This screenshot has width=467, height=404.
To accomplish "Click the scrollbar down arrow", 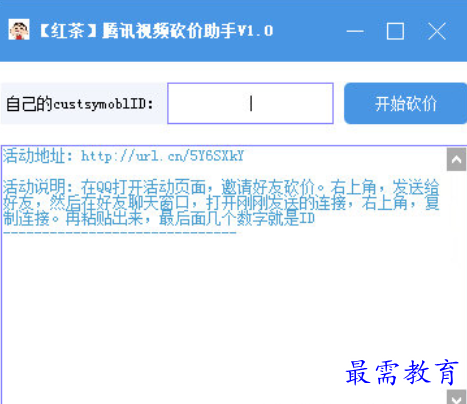I will [x=456, y=397].
